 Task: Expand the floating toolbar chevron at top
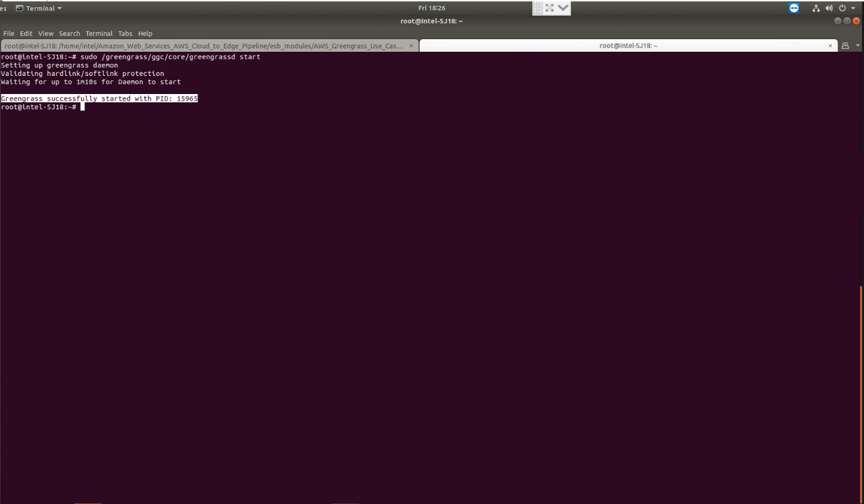pyautogui.click(x=563, y=8)
